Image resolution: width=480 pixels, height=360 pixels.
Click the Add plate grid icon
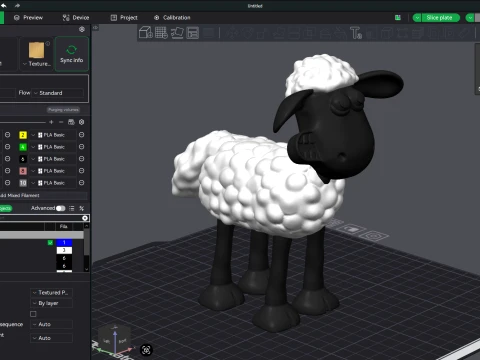pos(161,33)
